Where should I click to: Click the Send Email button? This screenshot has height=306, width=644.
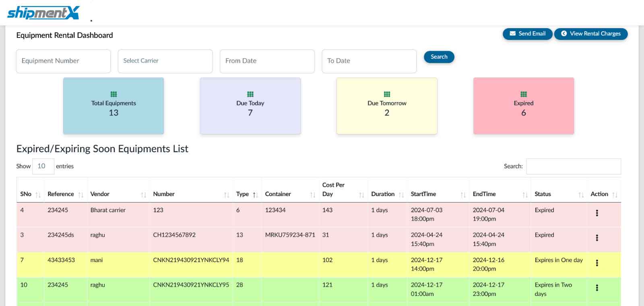click(527, 34)
